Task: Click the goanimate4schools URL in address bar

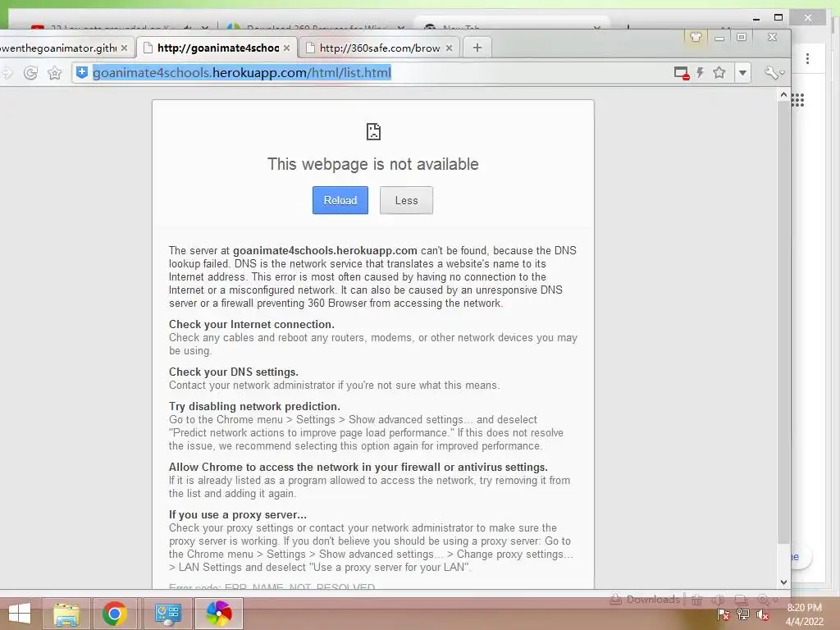Action: 242,72
